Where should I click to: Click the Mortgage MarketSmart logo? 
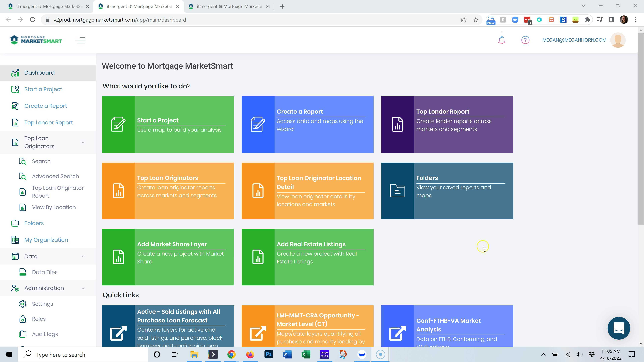tap(36, 40)
